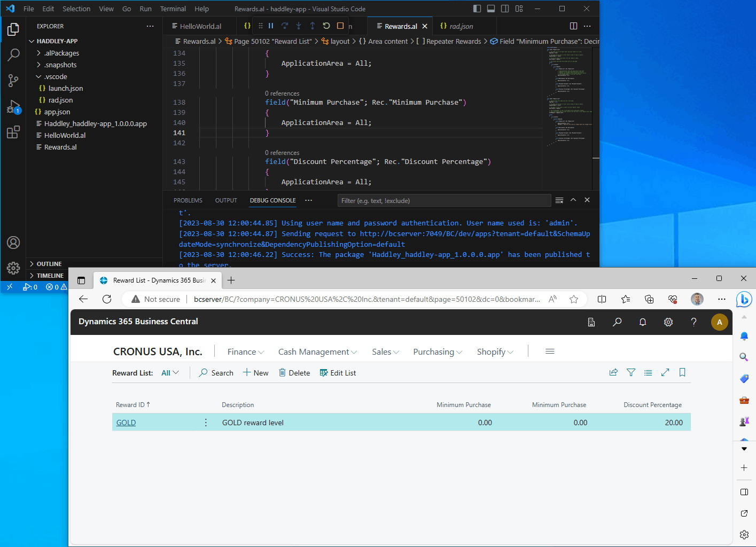Open the Extensions view in activity bar
The width and height of the screenshot is (756, 547).
click(x=13, y=132)
